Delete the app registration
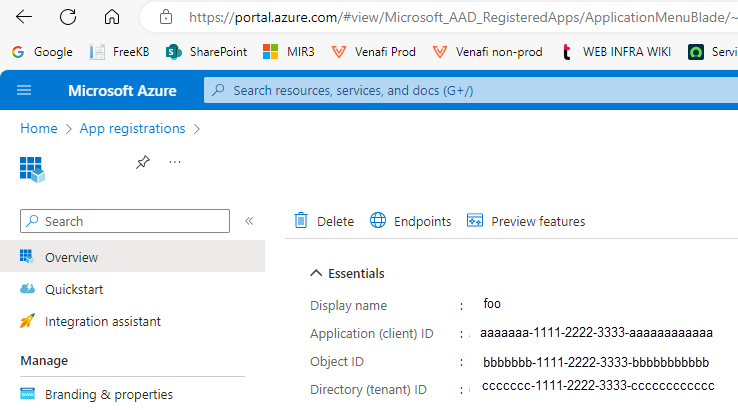Image resolution: width=738 pixels, height=410 pixels. 324,221
